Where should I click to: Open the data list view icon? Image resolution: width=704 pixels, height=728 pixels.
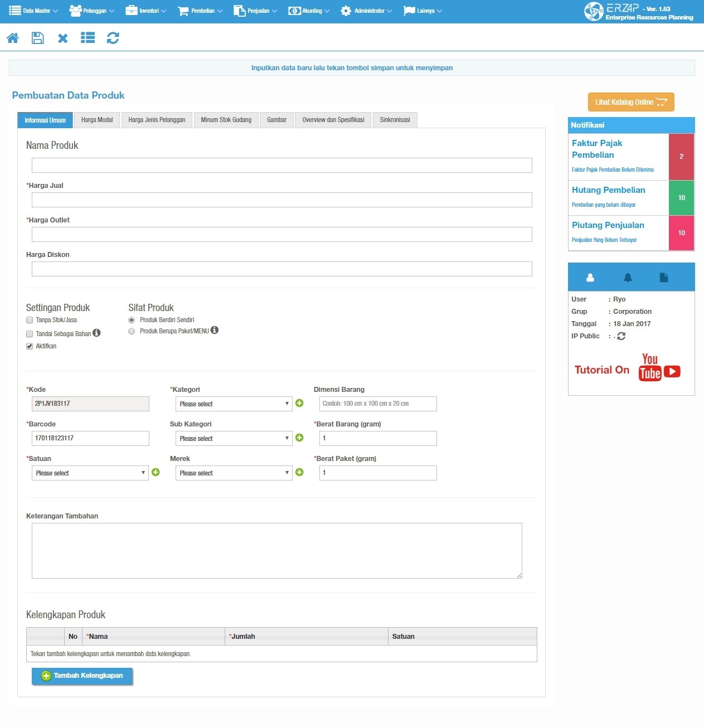click(x=88, y=38)
